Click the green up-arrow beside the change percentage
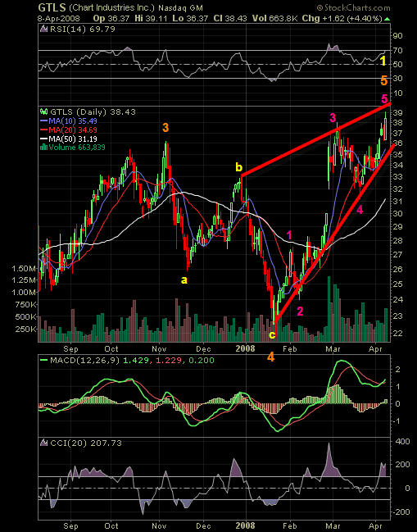Viewport: 417px width, 532px height. pyautogui.click(x=388, y=20)
